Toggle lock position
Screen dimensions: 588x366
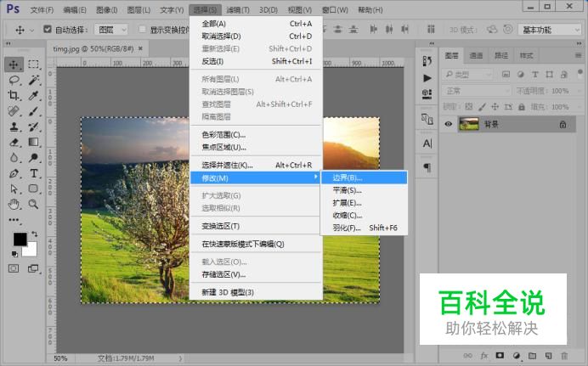[495, 107]
